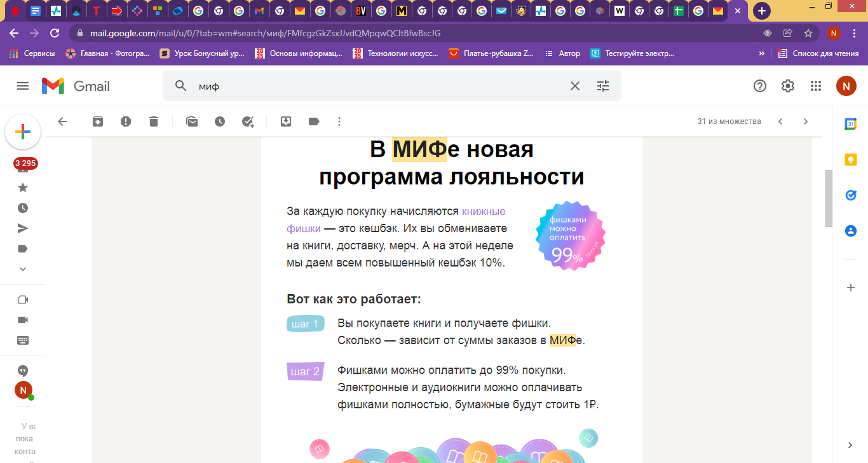Screen dimensions: 868x463
Task: Open Chrome profile N avatar
Action: coord(834,33)
